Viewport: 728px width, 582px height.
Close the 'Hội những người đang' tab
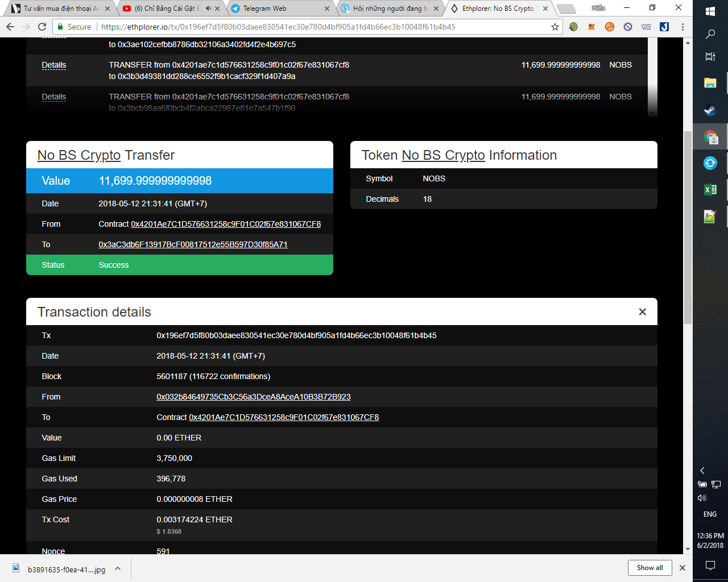pyautogui.click(x=436, y=9)
